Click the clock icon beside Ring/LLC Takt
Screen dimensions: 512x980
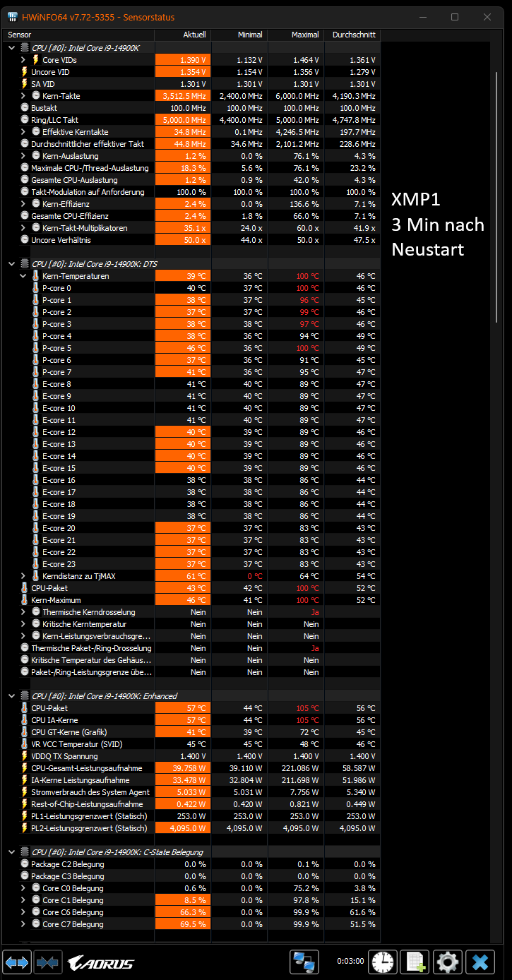tap(25, 120)
